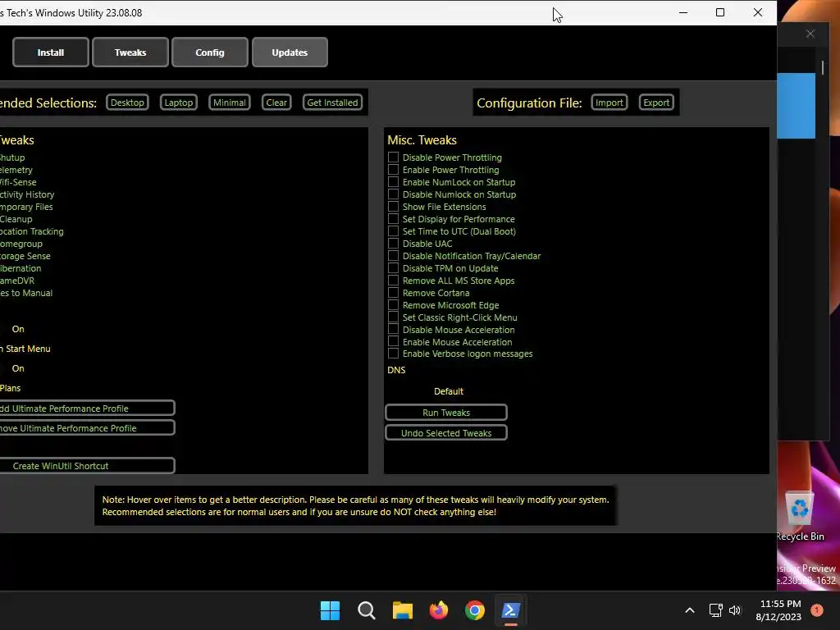Click Add Ultimate Performance Profile
840x630 pixels.
(85, 409)
